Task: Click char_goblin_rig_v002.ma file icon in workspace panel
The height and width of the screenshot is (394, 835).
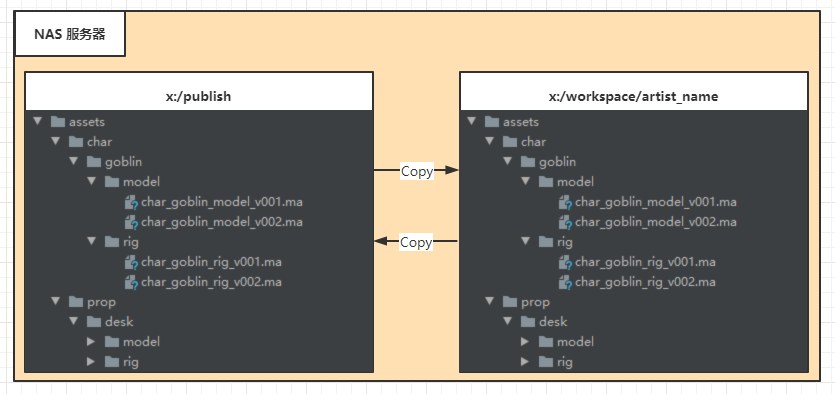Action: [x=566, y=282]
